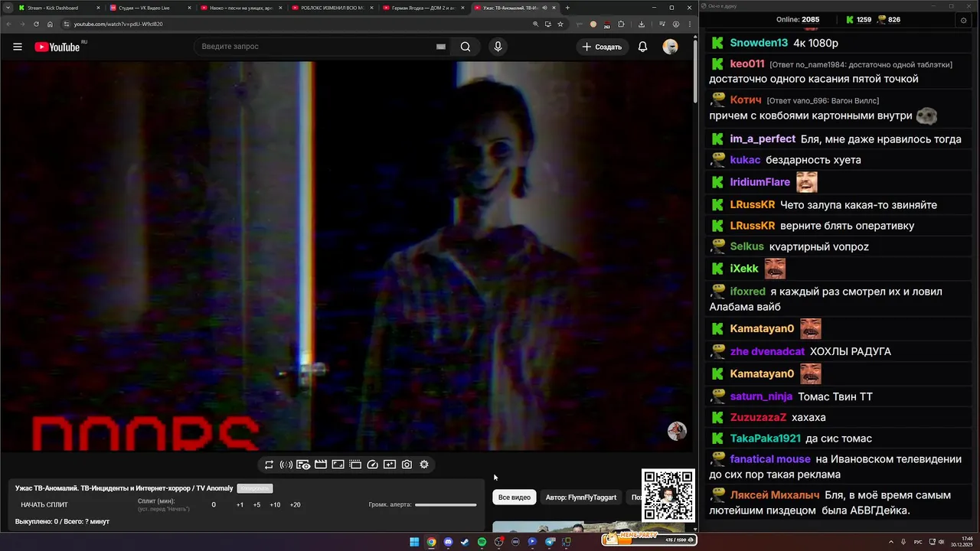Open Windows Start menu
This screenshot has height=551, width=980.
point(414,542)
